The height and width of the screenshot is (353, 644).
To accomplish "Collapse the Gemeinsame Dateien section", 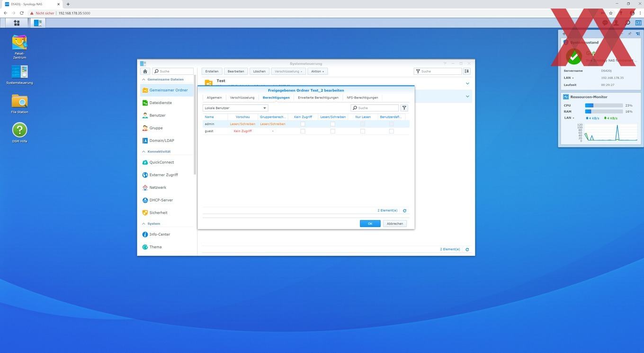I will (x=144, y=79).
